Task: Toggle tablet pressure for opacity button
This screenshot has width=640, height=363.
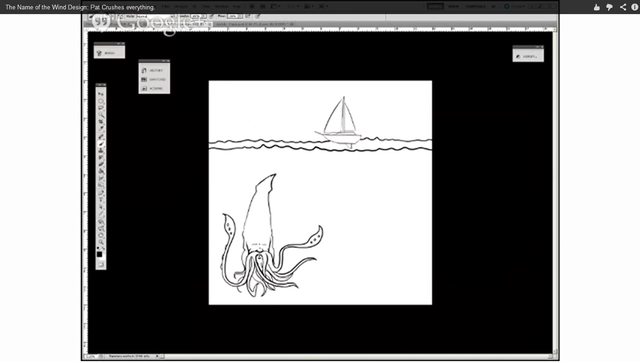Action: tap(211, 16)
